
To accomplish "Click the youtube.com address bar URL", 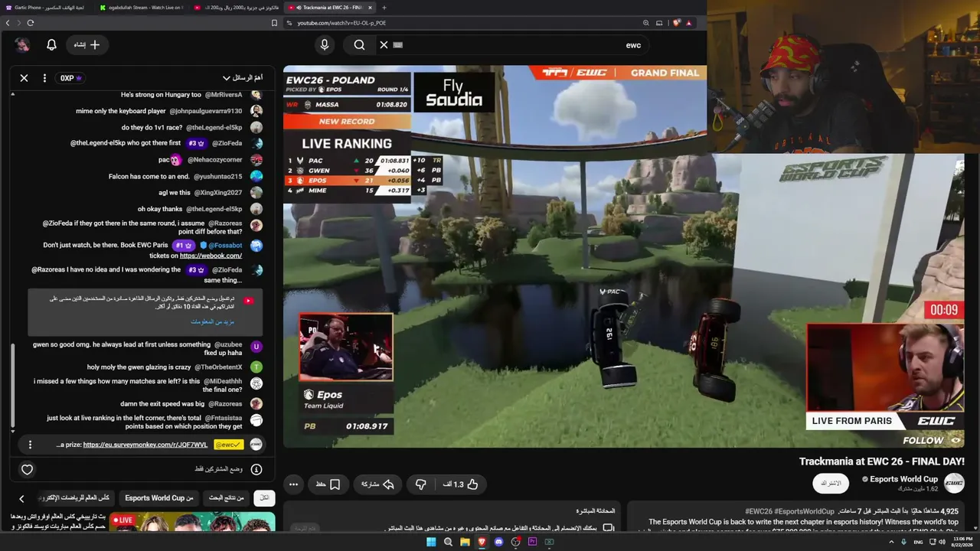I will (x=341, y=23).
